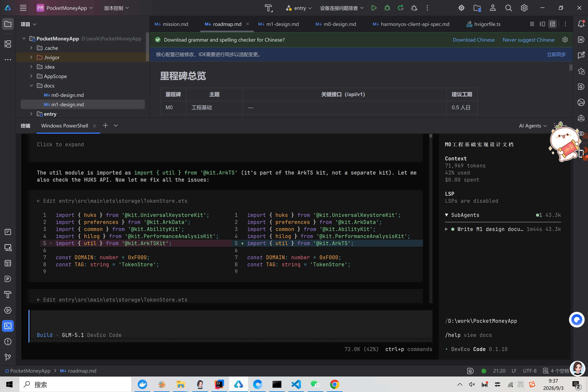Open the version control branch tool icon
Image resolution: width=588 pixels, height=392 pixels.
point(8,357)
